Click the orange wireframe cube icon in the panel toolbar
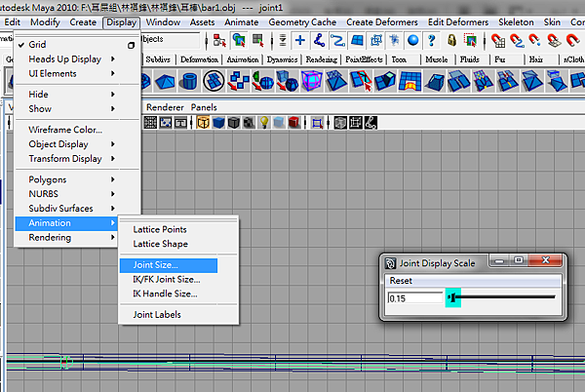This screenshot has height=392, width=585. click(203, 123)
